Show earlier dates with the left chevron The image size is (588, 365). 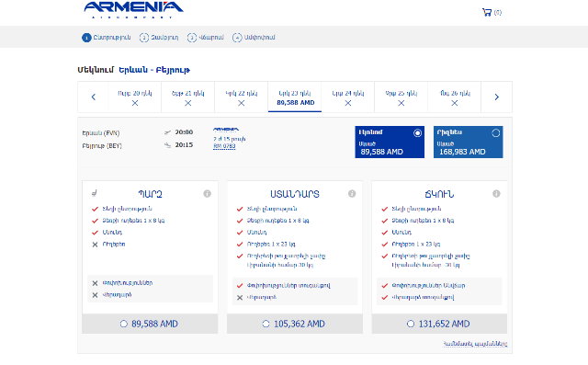click(x=94, y=97)
